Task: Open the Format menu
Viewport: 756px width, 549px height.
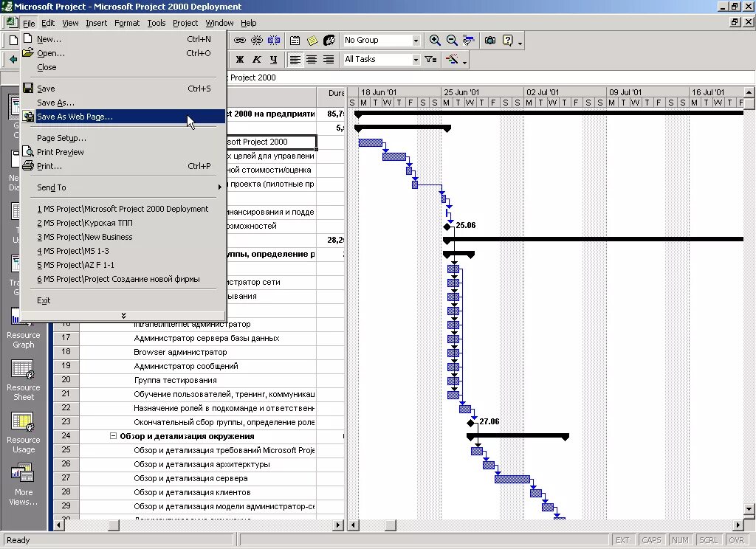Action: [127, 23]
